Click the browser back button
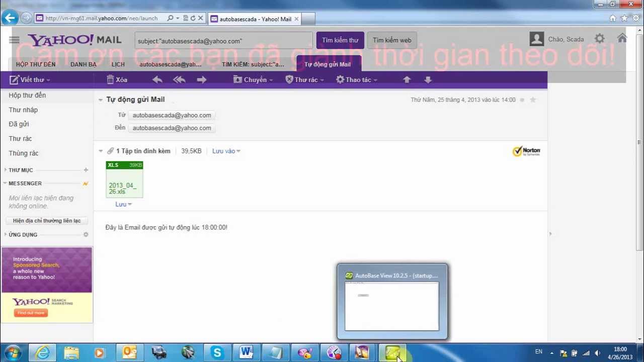The width and height of the screenshot is (644, 362). (10, 18)
